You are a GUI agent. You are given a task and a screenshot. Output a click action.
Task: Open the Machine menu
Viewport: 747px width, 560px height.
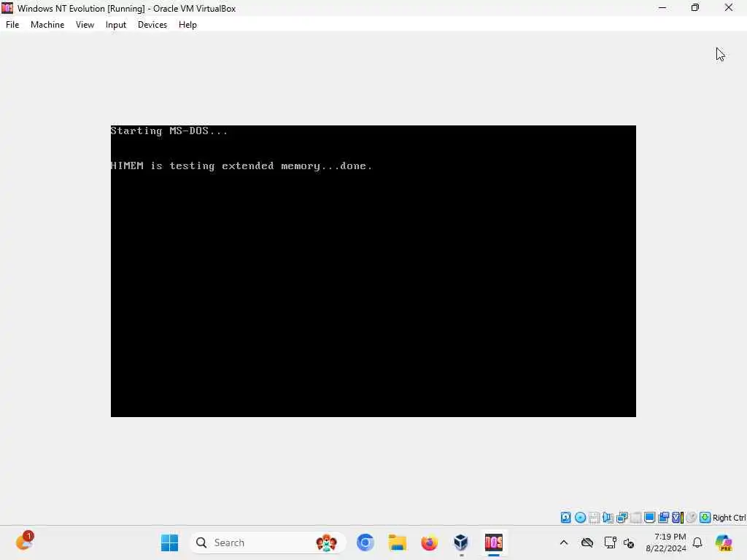coord(47,25)
